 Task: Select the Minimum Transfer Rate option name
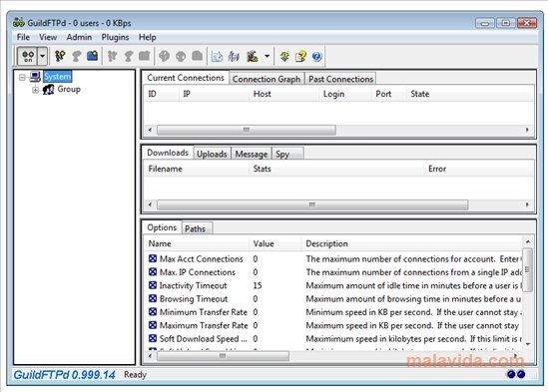coord(204,312)
